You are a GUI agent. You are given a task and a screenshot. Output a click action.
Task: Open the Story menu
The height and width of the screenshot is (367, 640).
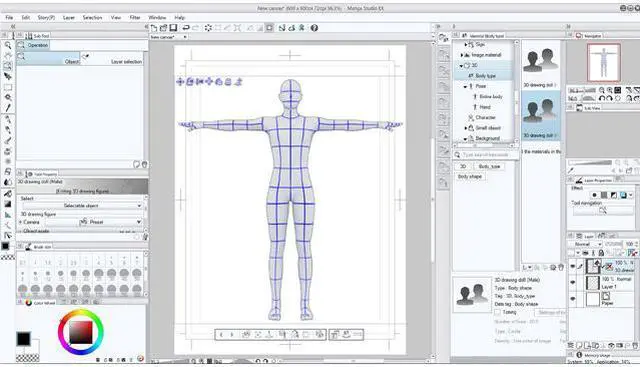(46, 18)
